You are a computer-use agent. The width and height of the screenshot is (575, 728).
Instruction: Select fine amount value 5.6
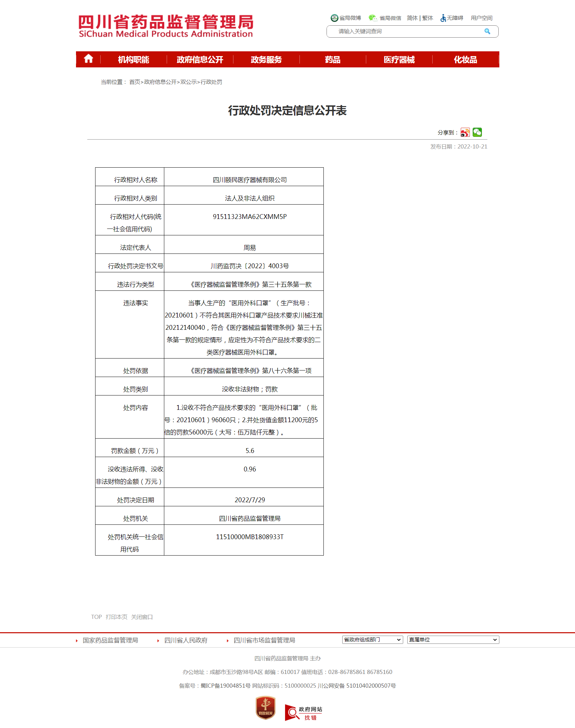click(250, 451)
